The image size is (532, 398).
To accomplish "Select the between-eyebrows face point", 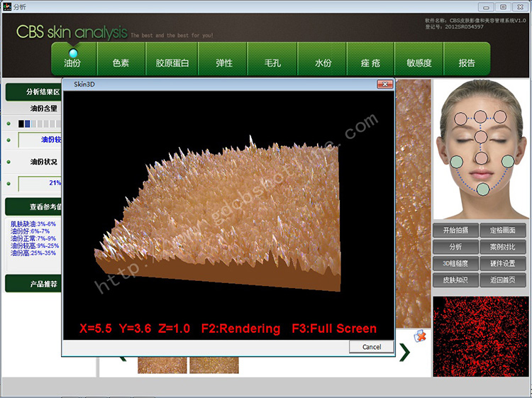I will pyautogui.click(x=481, y=138).
